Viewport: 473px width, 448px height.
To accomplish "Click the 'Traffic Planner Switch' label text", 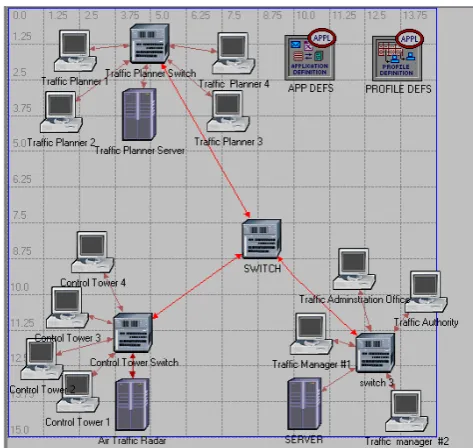I will tap(151, 73).
